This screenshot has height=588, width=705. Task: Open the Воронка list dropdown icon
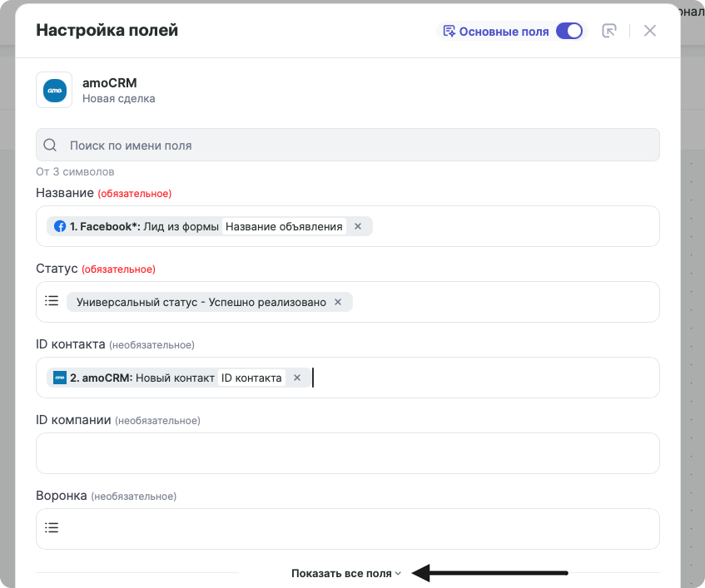click(x=52, y=528)
